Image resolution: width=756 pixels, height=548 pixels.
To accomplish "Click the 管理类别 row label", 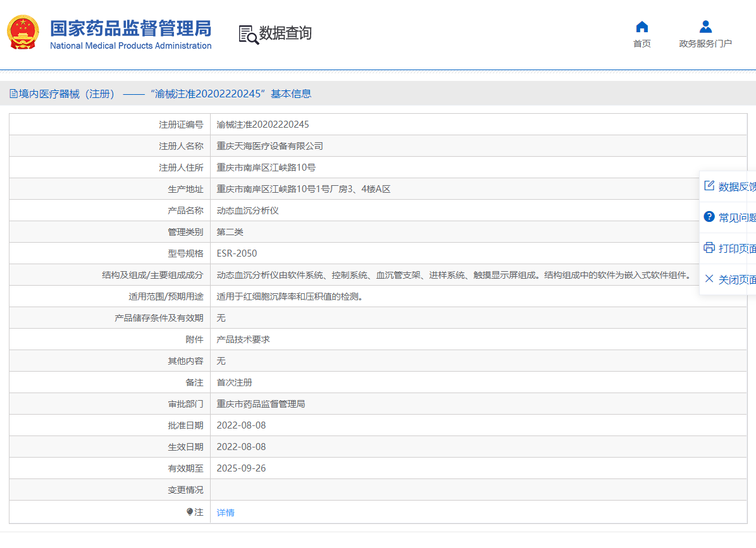I will click(x=185, y=231).
